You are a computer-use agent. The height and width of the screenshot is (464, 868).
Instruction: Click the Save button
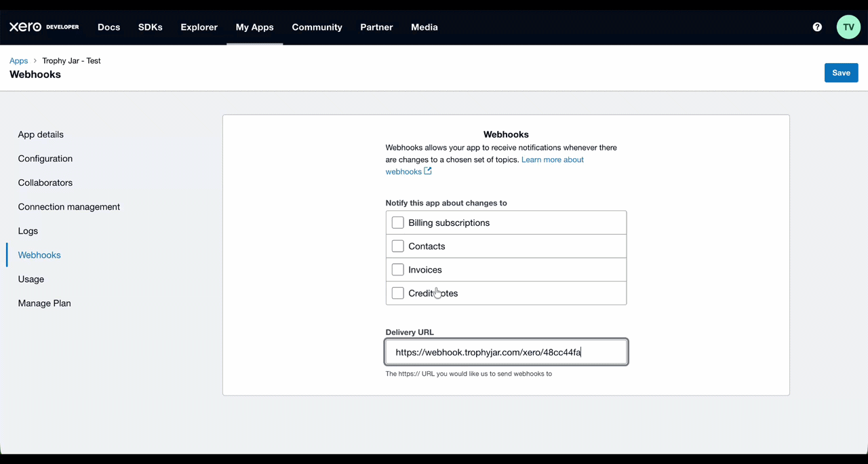[841, 73]
